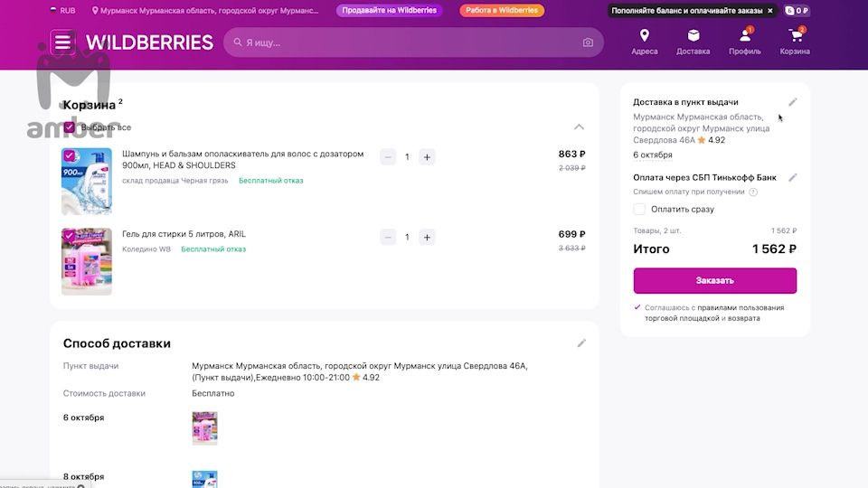868x488 pixels.
Task: Click Работа в Wildberries tab
Action: [x=502, y=11]
